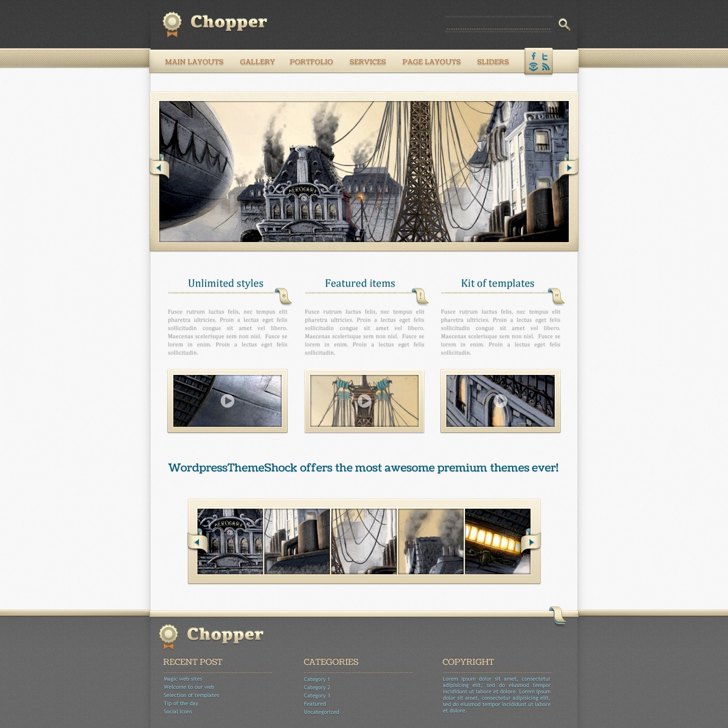
Task: Click the quote scroll icon by Kit of templates
Action: pyautogui.click(x=556, y=296)
